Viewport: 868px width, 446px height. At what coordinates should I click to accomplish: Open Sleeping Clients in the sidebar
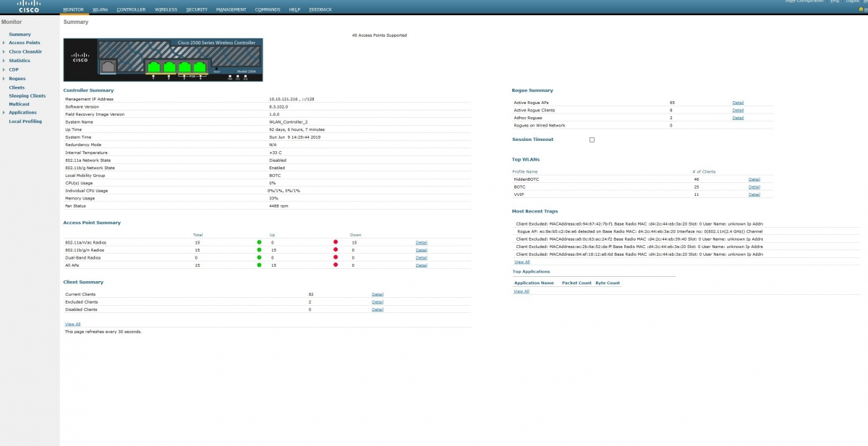27,95
